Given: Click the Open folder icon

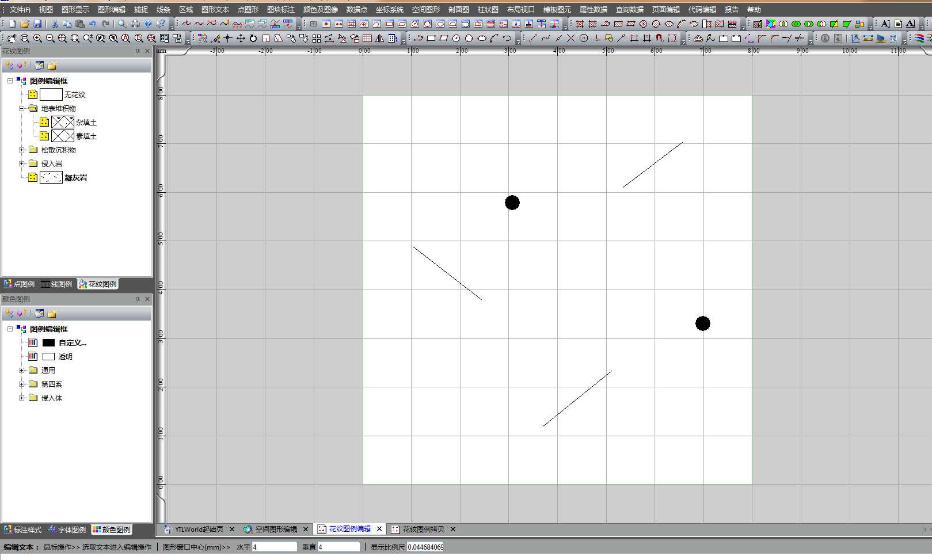Looking at the screenshot, I should 25,24.
